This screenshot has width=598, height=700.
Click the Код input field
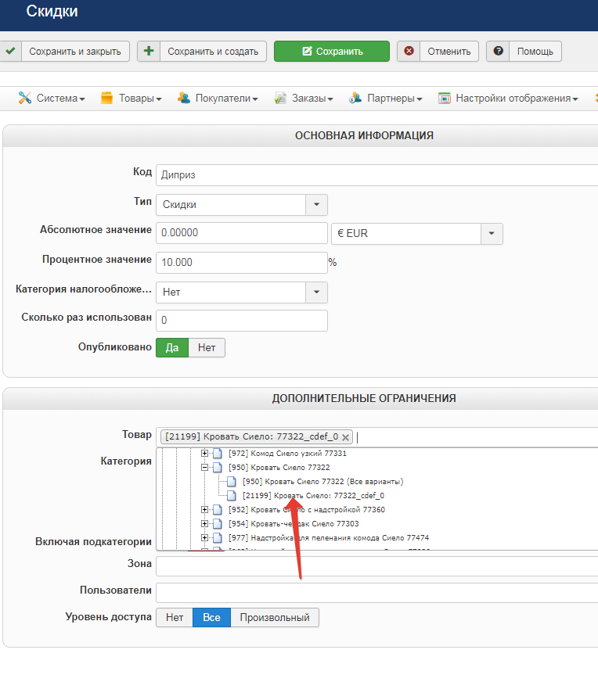pyautogui.click(x=376, y=175)
